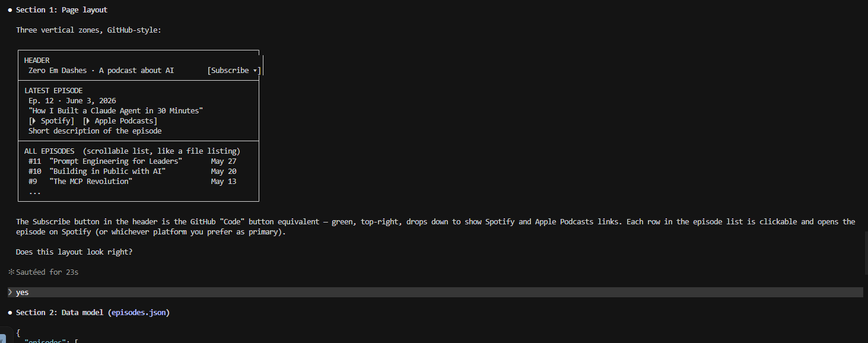Click the Section 2: Data model heading
Viewport: 868px width, 343px height.
(x=93, y=313)
